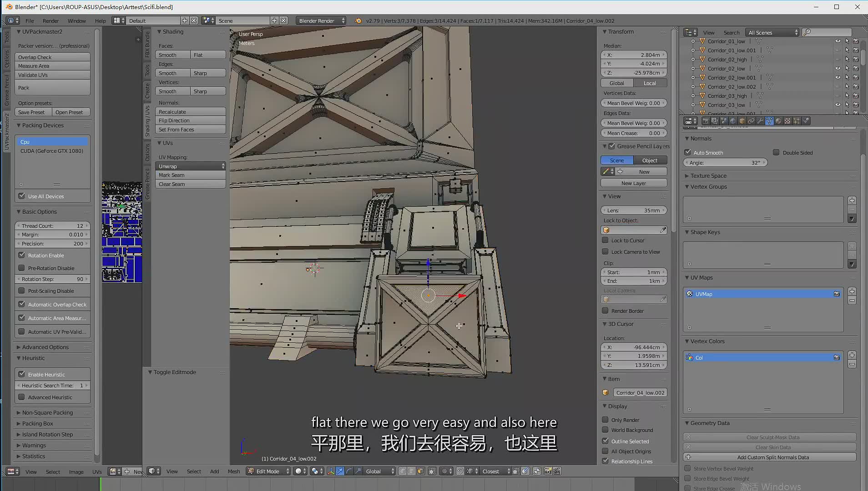Viewport: 868px width, 491px height.
Task: Expand the Advanced Options panel
Action: (x=45, y=347)
